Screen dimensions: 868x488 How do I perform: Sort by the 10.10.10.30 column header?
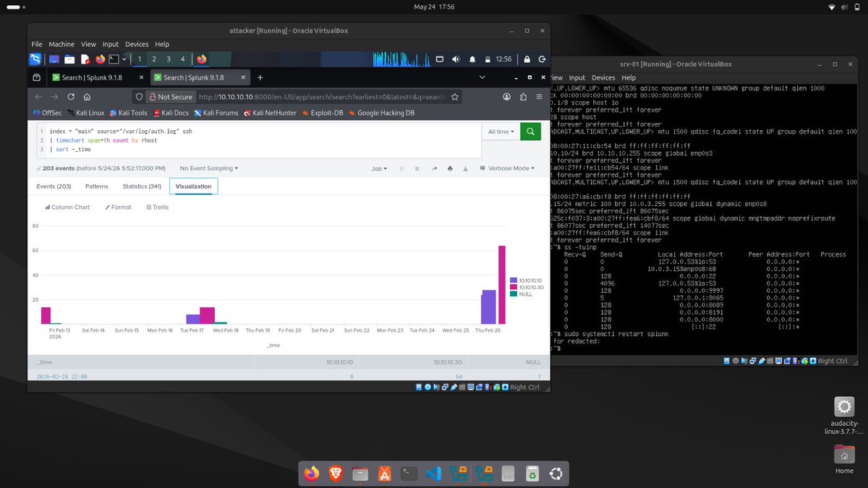(449, 361)
